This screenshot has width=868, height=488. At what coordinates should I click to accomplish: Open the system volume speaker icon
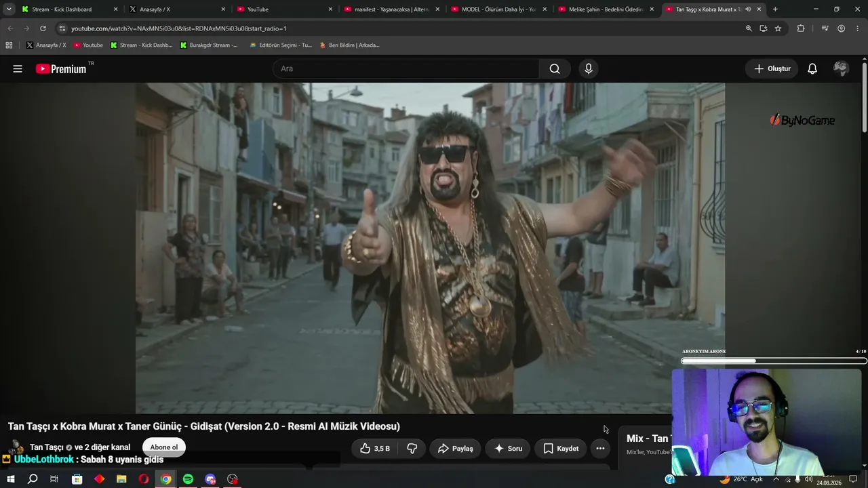tap(808, 479)
